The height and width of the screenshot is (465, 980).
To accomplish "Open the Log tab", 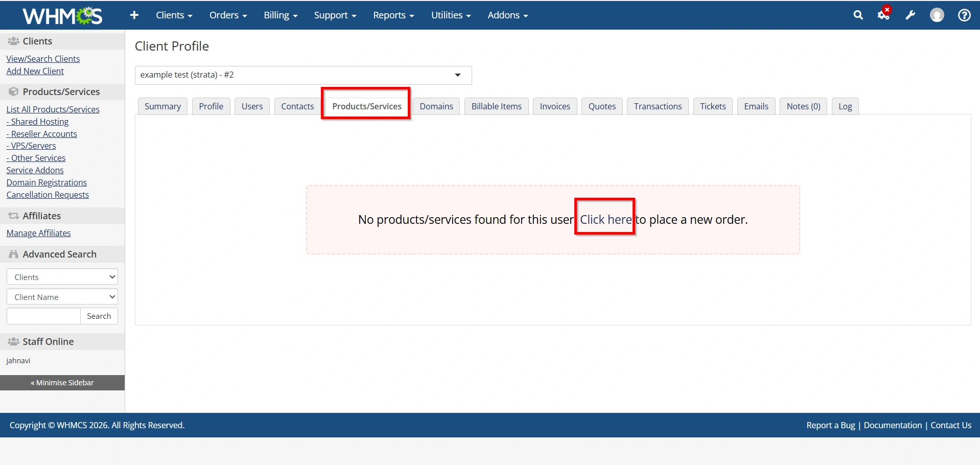I will [x=845, y=106].
